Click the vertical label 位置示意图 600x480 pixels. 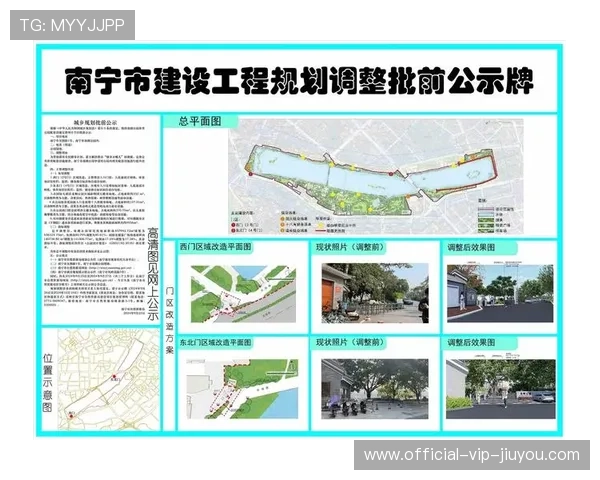(47, 383)
